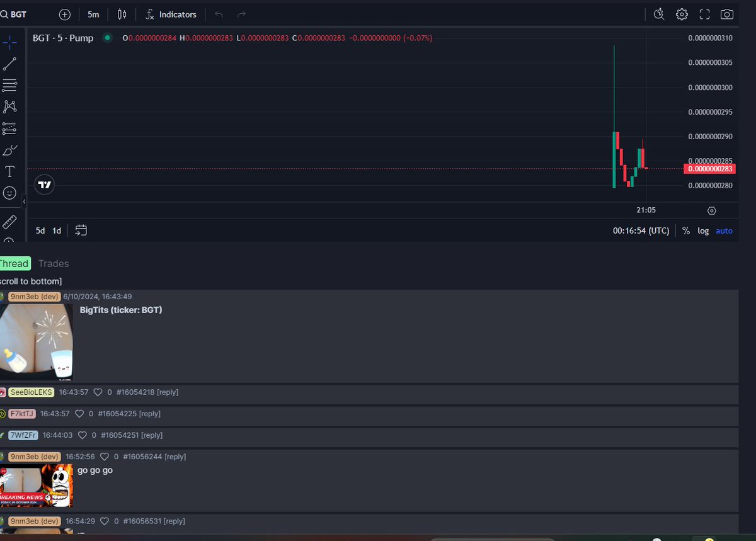
Task: Like the go go go comment
Action: tap(105, 457)
